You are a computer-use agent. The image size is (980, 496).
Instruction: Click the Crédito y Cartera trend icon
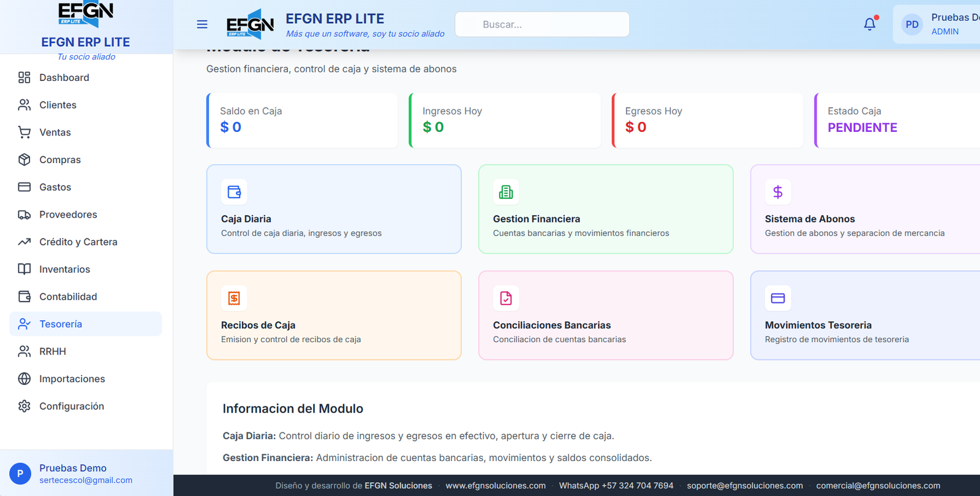click(x=24, y=242)
